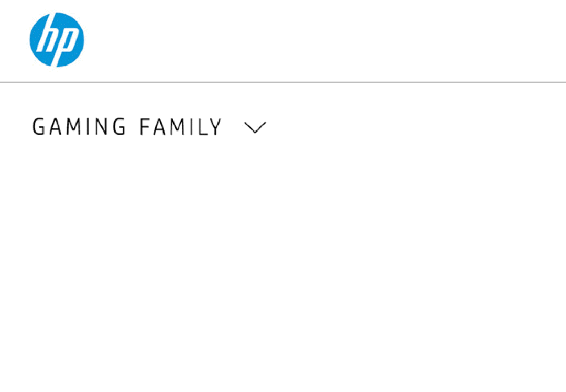
Task: Go to homepage via the blue HP icon
Action: 57,40
